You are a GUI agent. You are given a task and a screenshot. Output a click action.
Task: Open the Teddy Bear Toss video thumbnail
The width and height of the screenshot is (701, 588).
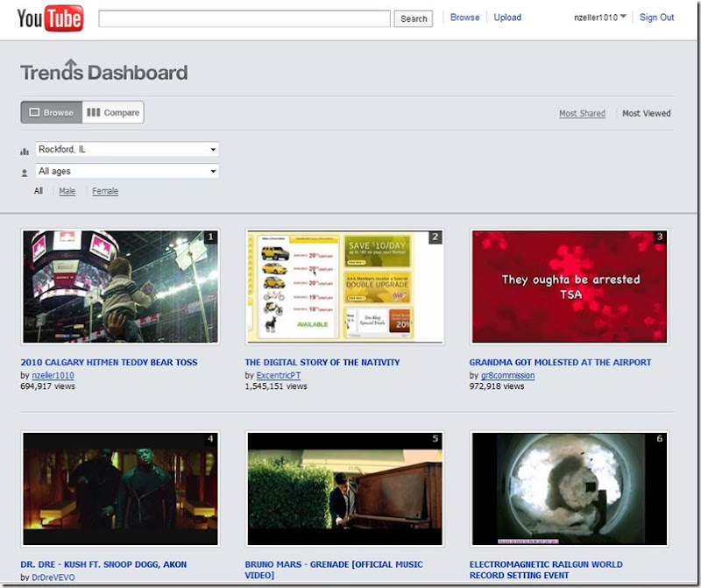point(120,287)
